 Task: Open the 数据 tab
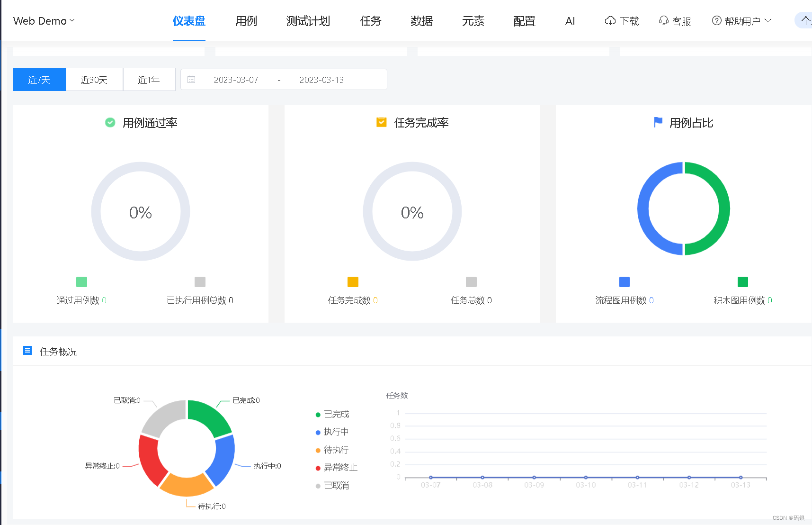(x=422, y=21)
